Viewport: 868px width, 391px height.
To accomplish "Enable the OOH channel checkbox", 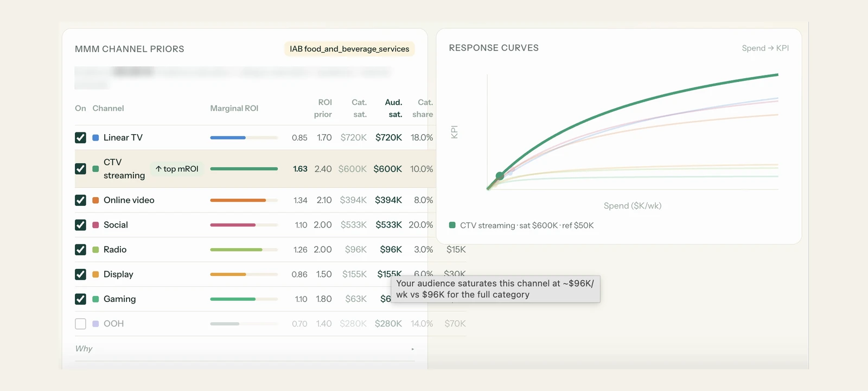I will [x=80, y=324].
